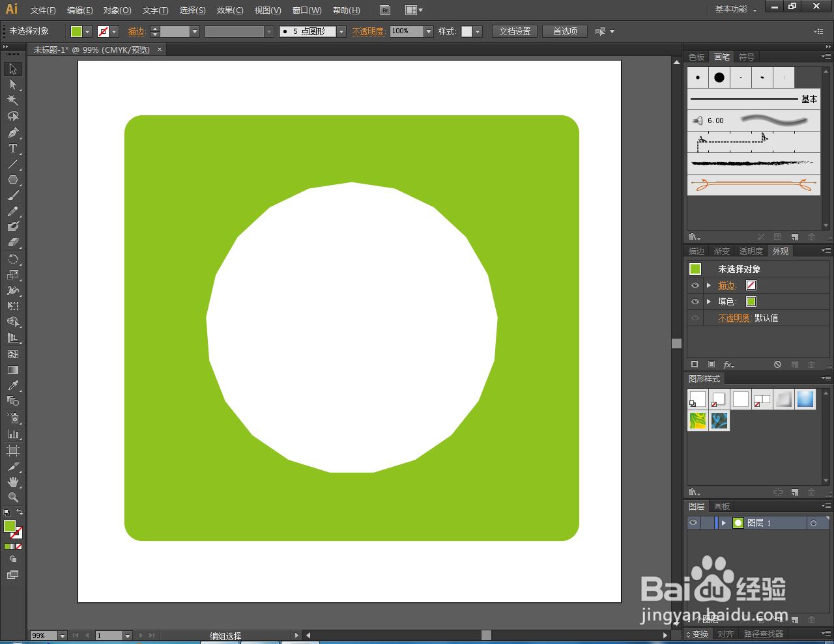Toggle visibility of Layer 1
The height and width of the screenshot is (644, 834).
tap(693, 523)
